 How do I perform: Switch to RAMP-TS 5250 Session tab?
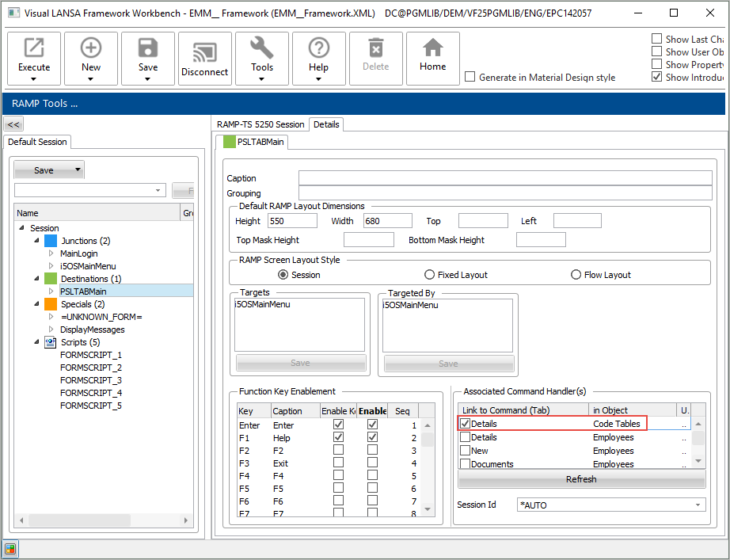pyautogui.click(x=260, y=124)
